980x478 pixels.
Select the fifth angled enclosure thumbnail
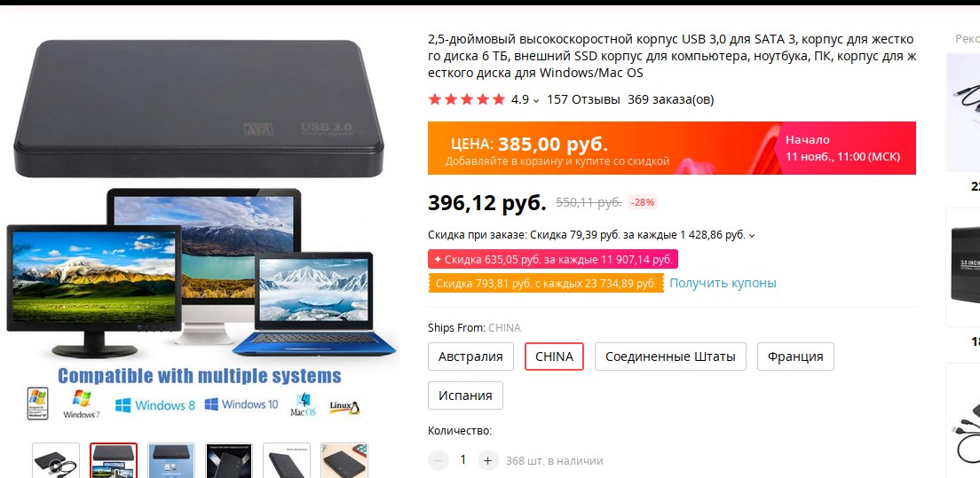(x=286, y=460)
